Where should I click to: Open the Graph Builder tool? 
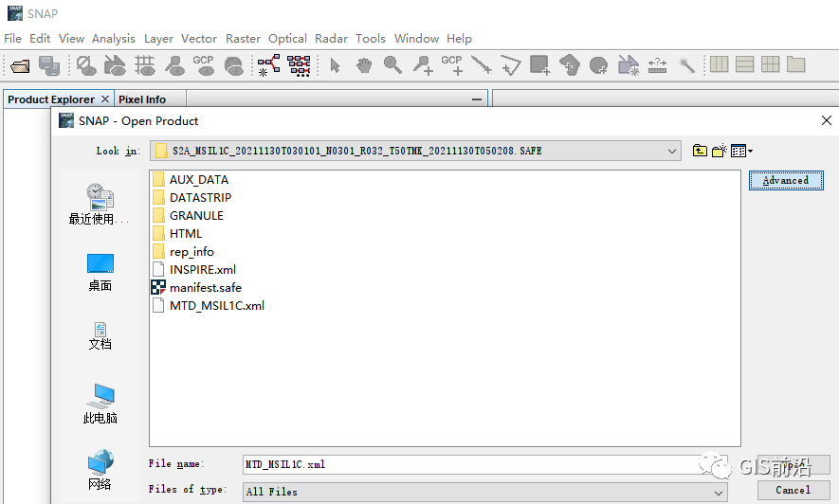268,65
